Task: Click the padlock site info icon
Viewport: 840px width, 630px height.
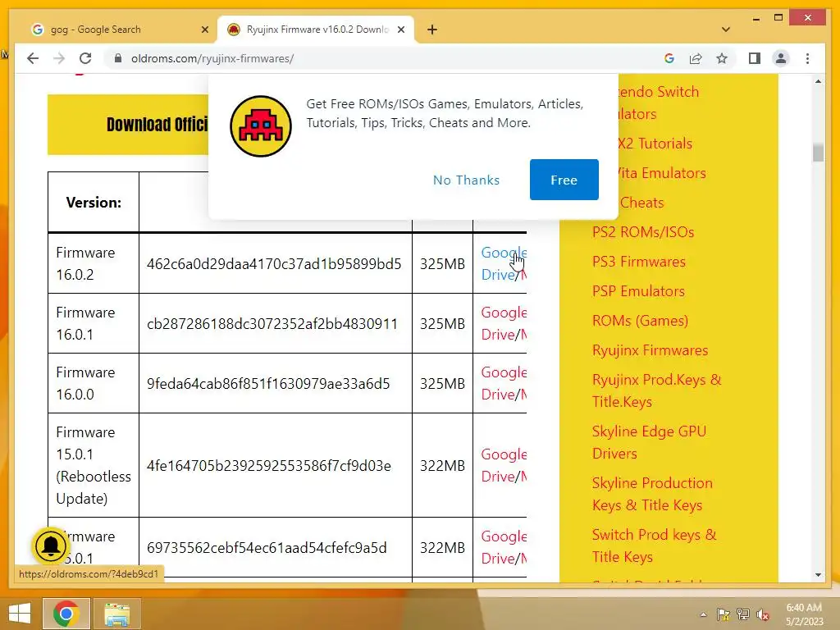Action: 118,58
